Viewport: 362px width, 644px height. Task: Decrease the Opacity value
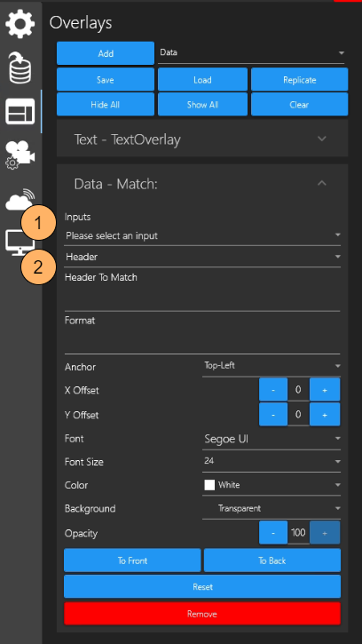(x=273, y=533)
